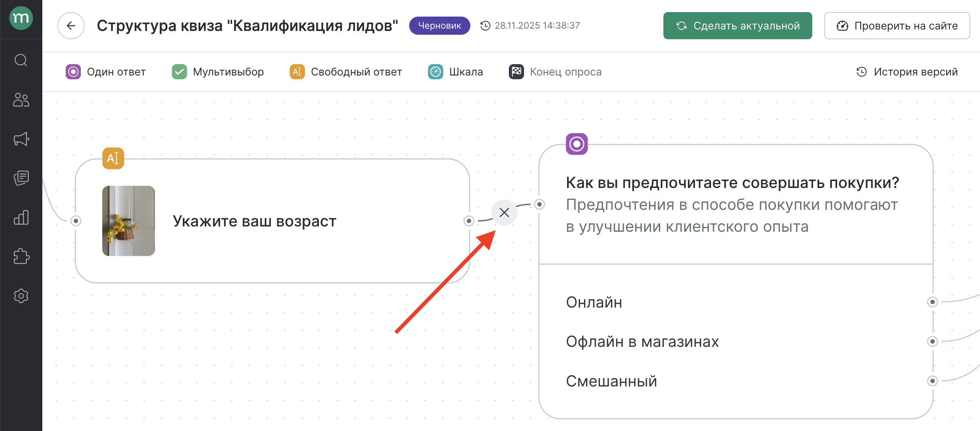Viewport: 980px width, 431px height.
Task: Go back using the arrow button
Action: point(71,25)
